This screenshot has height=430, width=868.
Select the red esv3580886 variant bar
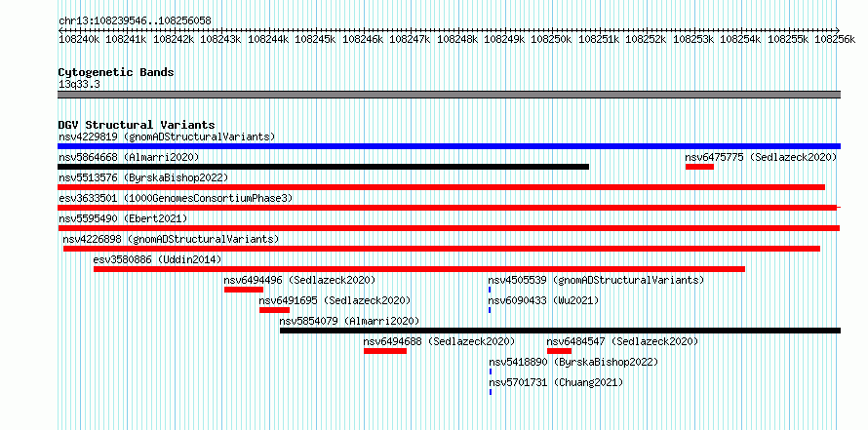(x=419, y=269)
